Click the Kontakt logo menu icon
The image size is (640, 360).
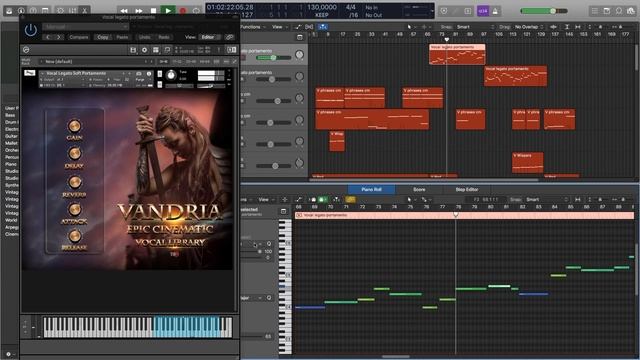coord(26,50)
